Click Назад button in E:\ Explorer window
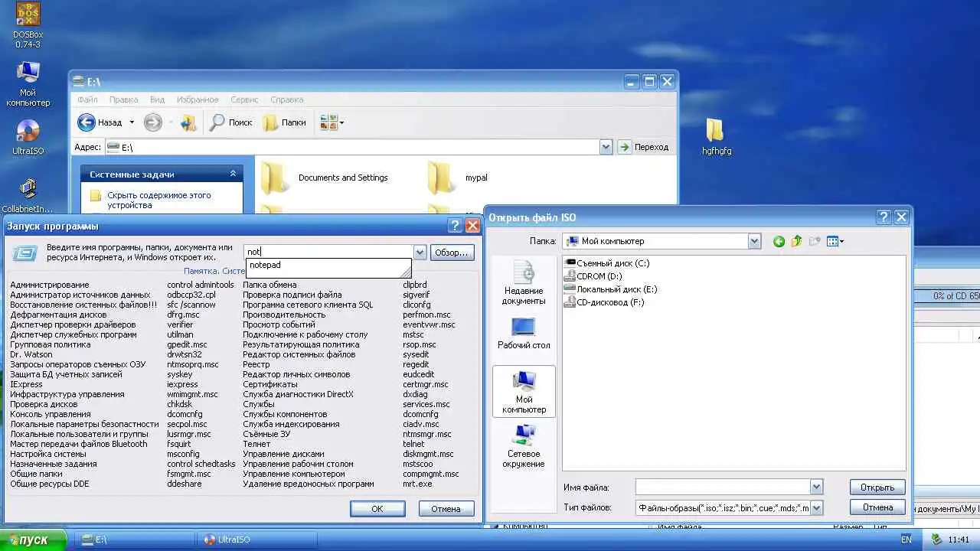Image resolution: width=980 pixels, height=551 pixels. pyautogui.click(x=100, y=122)
